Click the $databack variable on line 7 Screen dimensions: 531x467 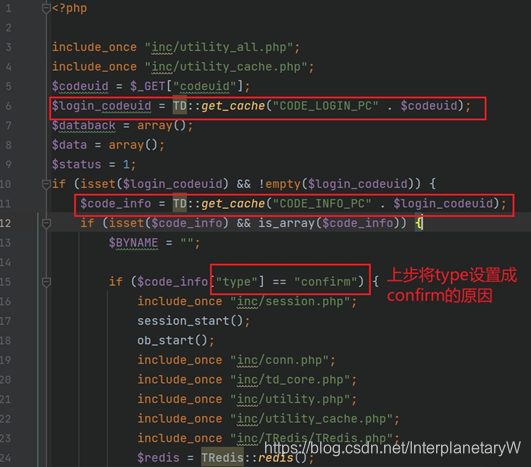click(x=84, y=126)
